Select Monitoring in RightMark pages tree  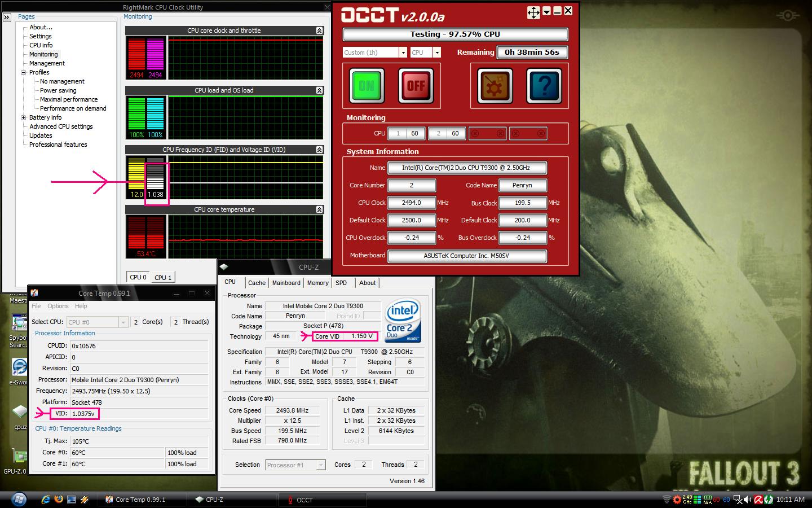coord(43,54)
